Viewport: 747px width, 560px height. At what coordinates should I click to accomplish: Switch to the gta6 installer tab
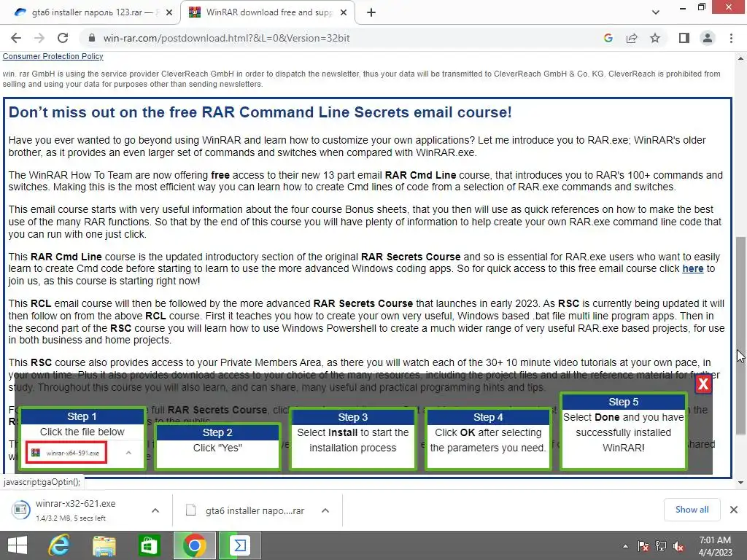click(x=88, y=12)
